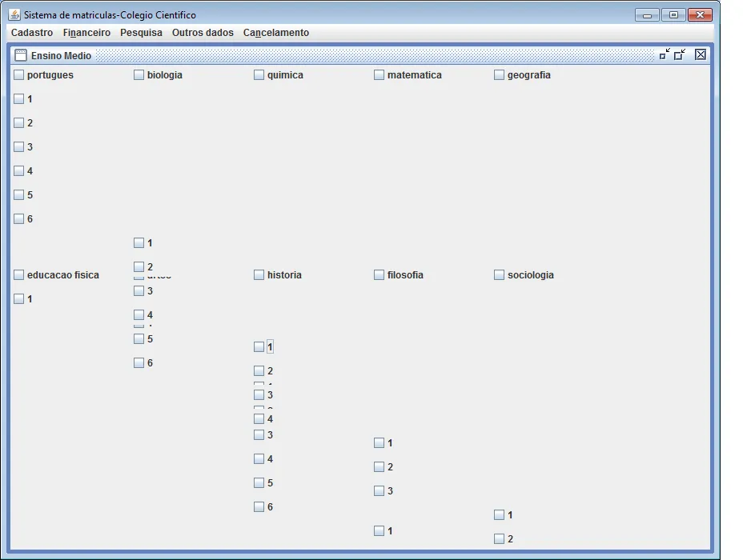Open the Pesquisa menu
Image resolution: width=751 pixels, height=560 pixels.
click(x=141, y=33)
